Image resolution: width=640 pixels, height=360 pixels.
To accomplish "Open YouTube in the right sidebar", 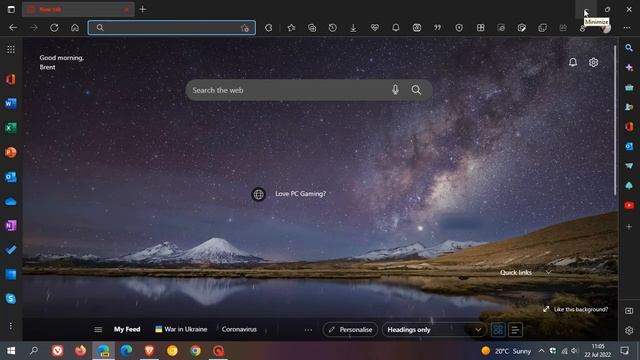I will [x=629, y=205].
